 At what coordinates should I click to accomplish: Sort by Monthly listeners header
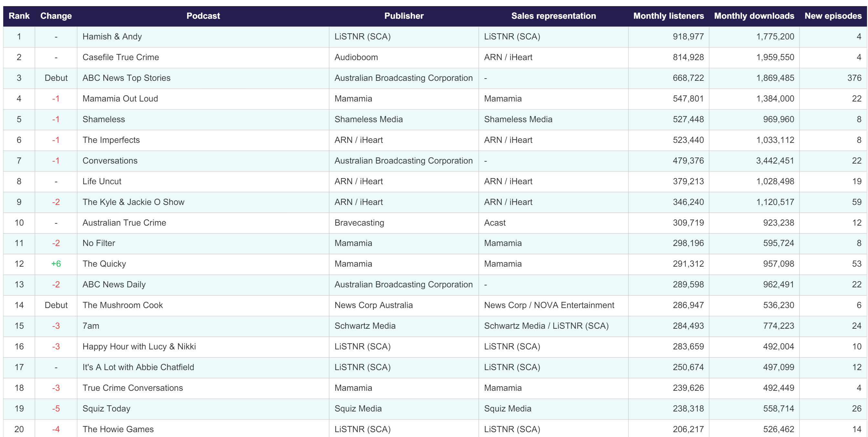(668, 16)
